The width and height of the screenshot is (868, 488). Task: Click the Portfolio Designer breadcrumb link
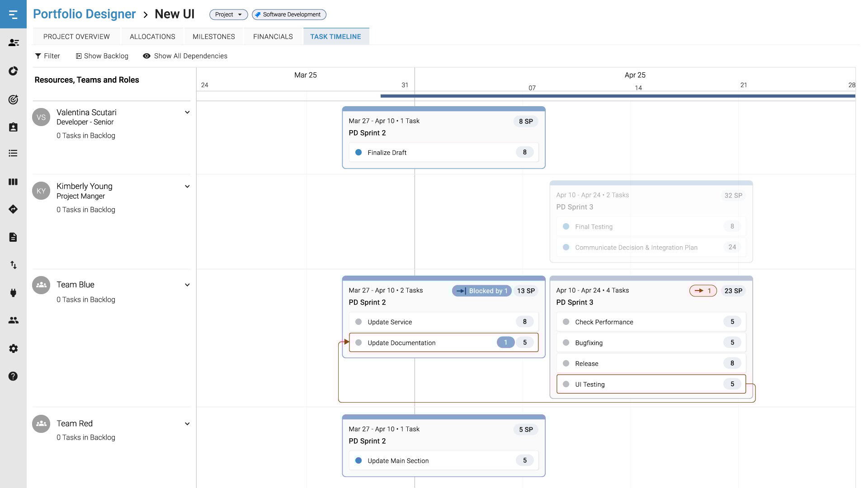pyautogui.click(x=84, y=14)
